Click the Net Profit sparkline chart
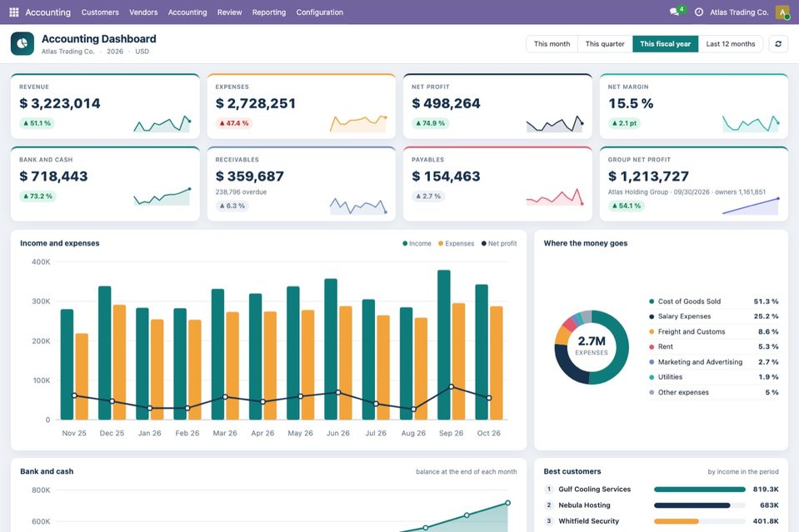Viewport: 799px width, 532px height. point(554,124)
